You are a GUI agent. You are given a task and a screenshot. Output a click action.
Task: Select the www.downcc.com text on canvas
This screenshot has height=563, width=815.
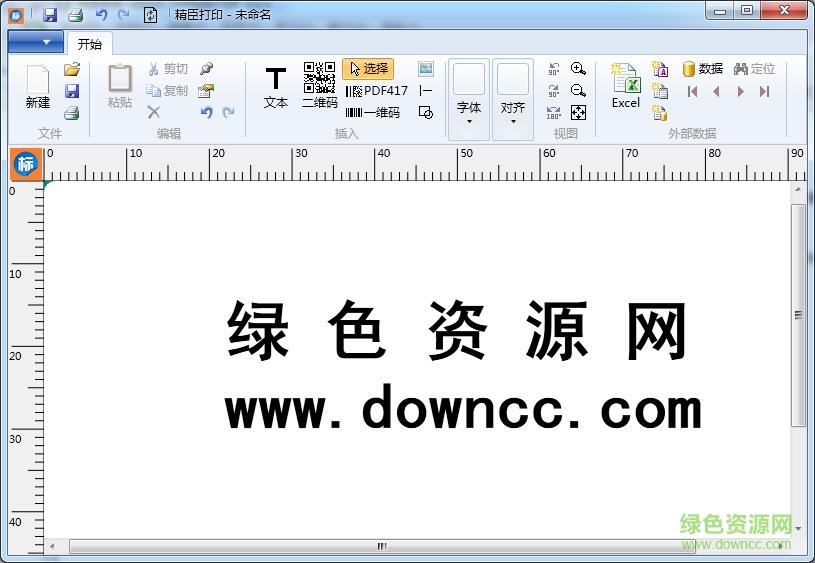[463, 407]
